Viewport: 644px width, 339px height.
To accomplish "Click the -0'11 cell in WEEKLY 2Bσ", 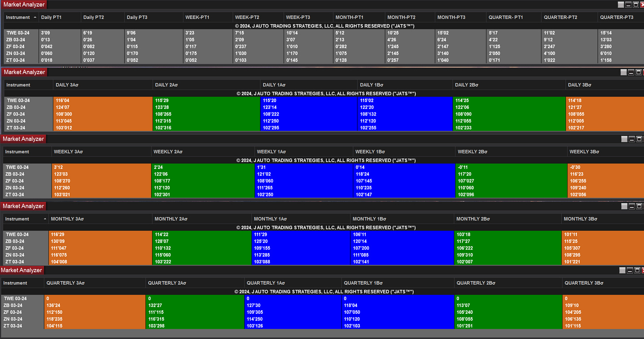I will point(511,167).
